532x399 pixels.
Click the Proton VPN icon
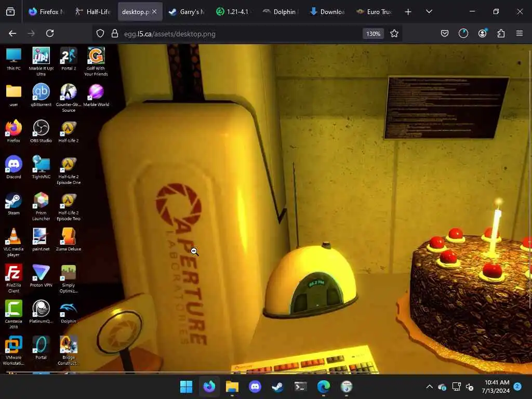[41, 276]
